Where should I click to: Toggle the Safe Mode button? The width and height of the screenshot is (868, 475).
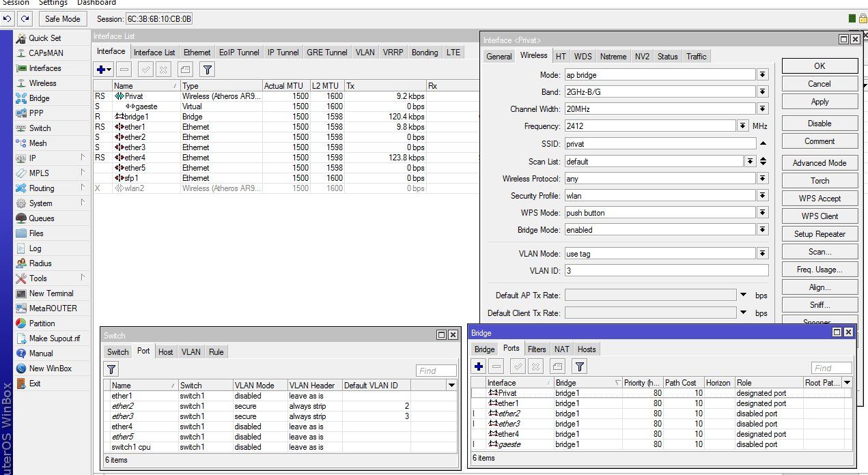pos(62,19)
